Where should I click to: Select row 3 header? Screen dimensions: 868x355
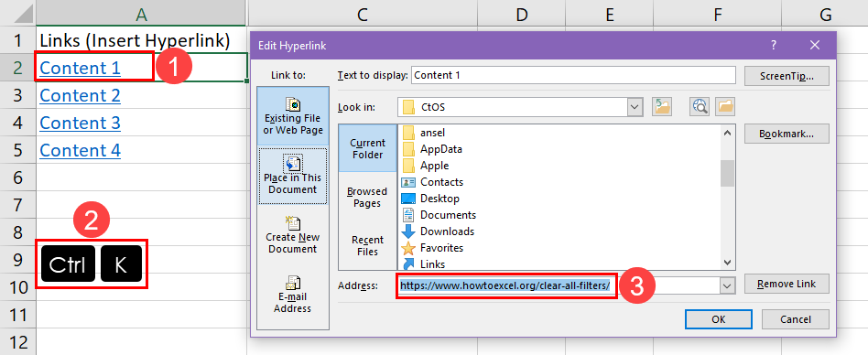(x=17, y=95)
